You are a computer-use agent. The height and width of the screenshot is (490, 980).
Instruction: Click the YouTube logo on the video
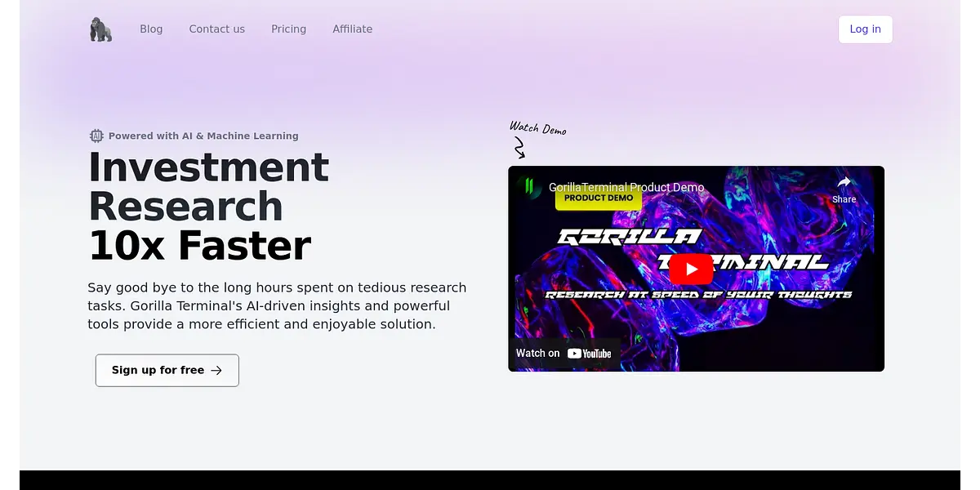589,354
